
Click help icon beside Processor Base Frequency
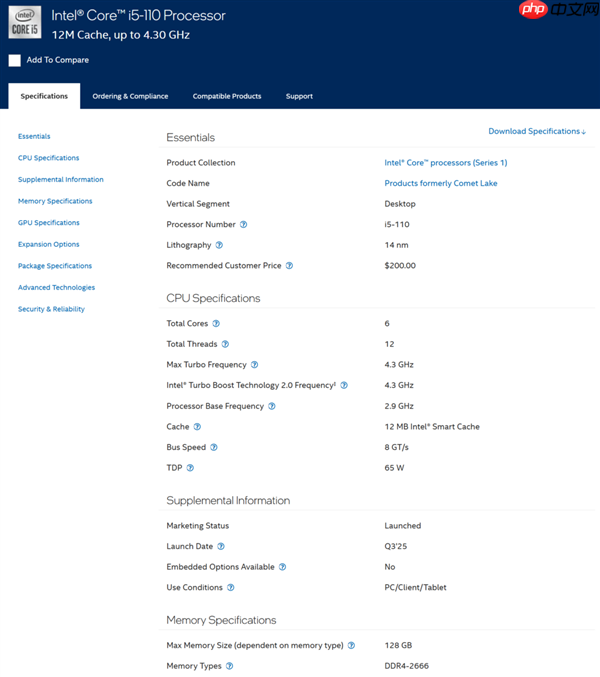click(x=272, y=406)
